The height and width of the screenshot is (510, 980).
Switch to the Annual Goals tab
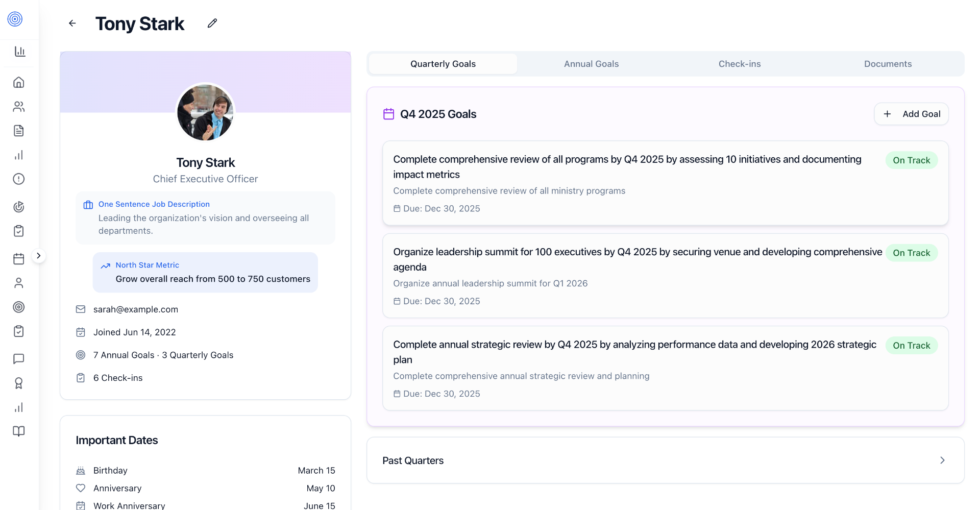(x=591, y=63)
